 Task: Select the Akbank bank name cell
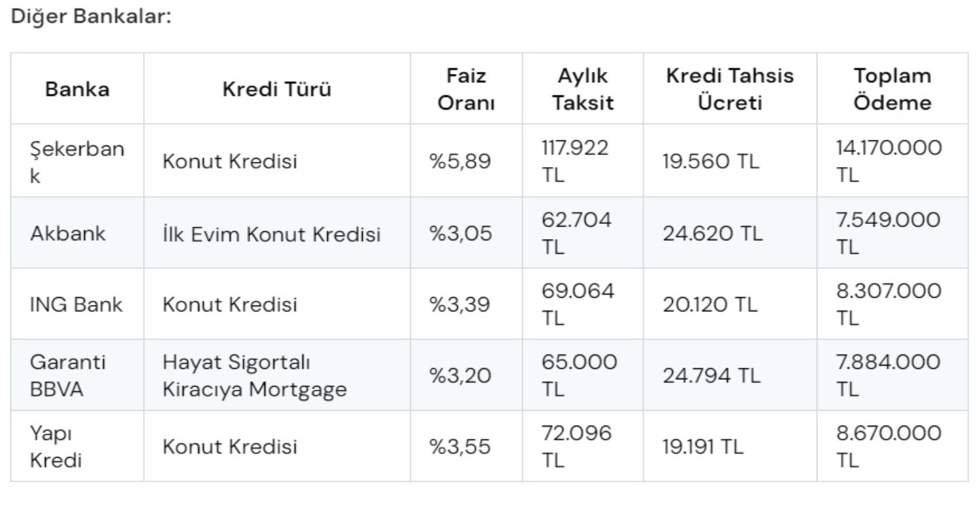pos(68,233)
